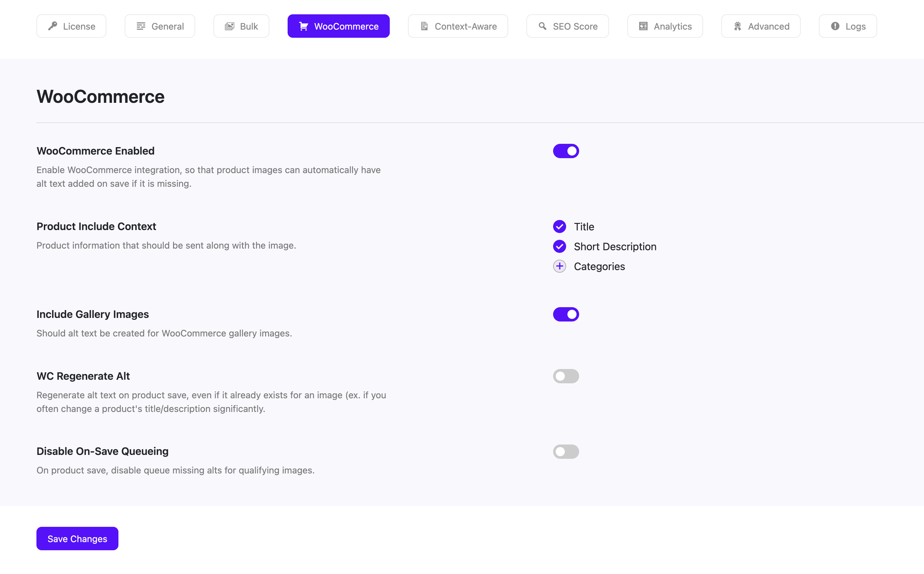Disable the WooCommerce Enabled toggle
Viewport: 924px width, 574px height.
(566, 151)
